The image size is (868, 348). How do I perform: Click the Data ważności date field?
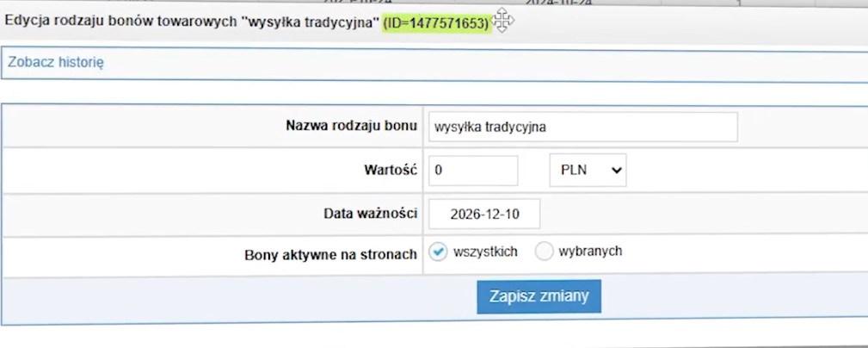pos(483,213)
